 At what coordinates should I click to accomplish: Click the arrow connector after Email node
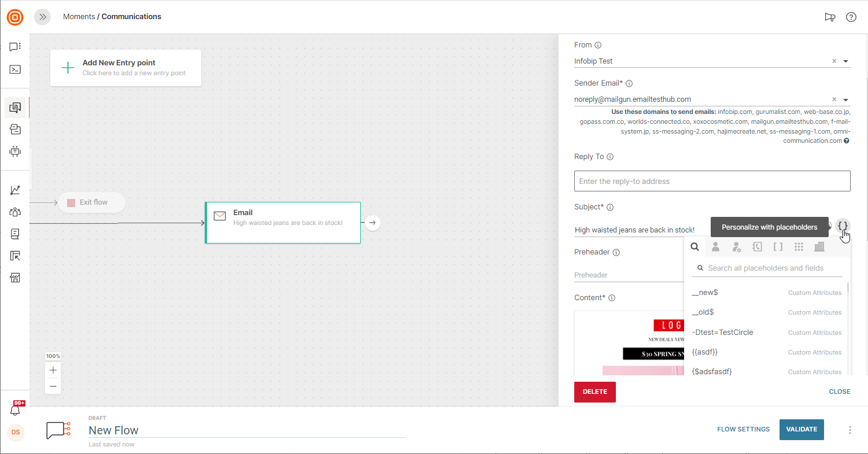(373, 223)
